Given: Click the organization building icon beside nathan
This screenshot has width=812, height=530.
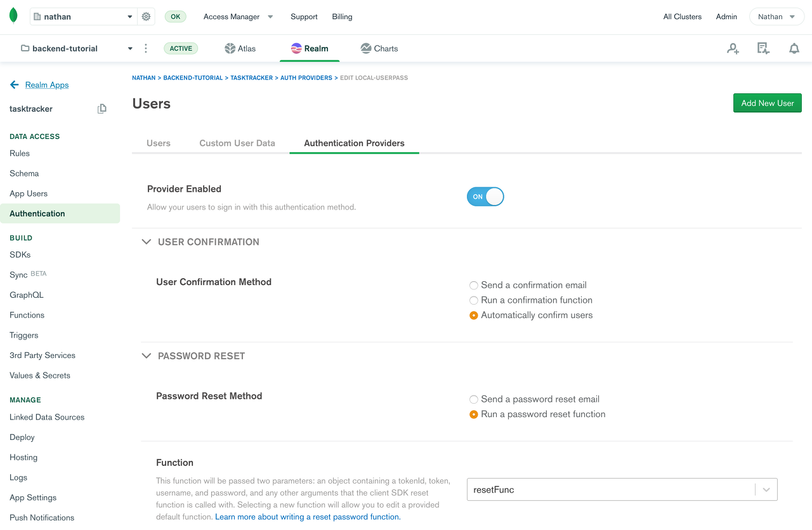Looking at the screenshot, I should [x=37, y=17].
